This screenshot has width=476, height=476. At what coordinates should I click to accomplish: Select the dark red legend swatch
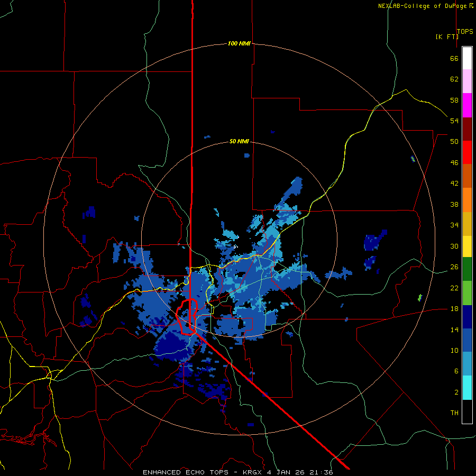[467, 129]
